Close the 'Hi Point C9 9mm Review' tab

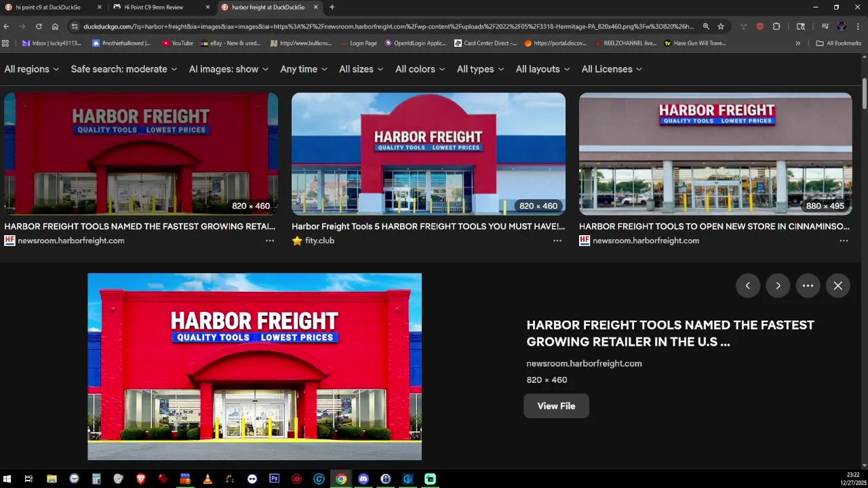(208, 7)
